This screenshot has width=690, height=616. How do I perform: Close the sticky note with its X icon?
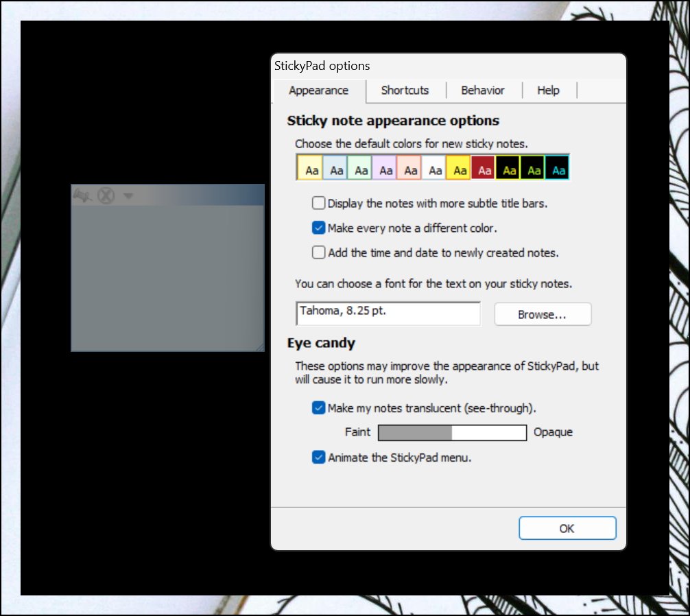click(106, 196)
